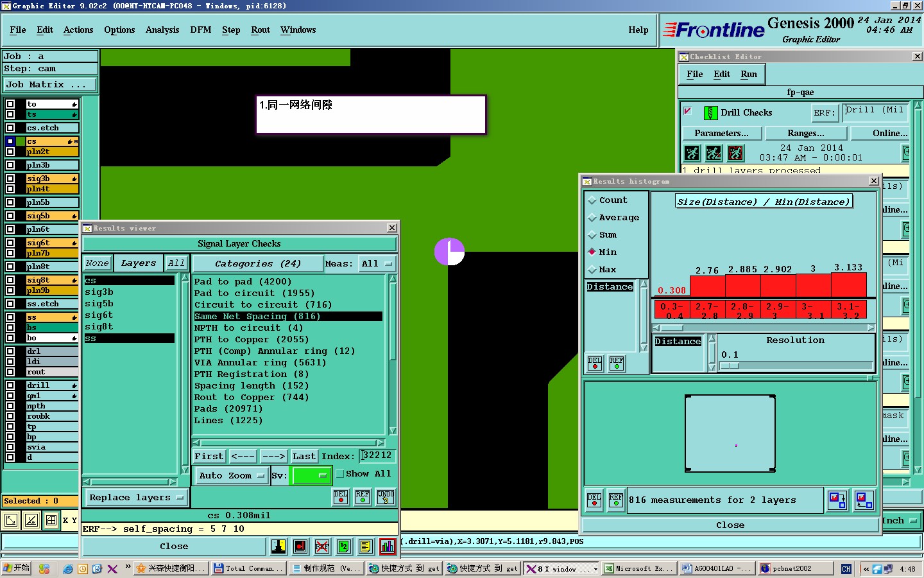Open the Categories (24) header selector
The height and width of the screenshot is (578, 924).
pyautogui.click(x=258, y=264)
